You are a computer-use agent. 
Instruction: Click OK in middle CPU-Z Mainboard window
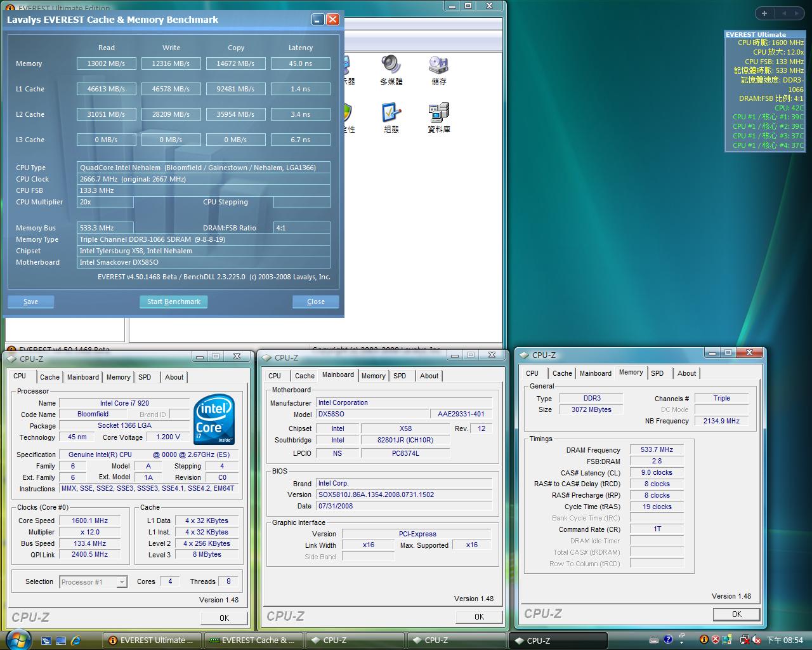pyautogui.click(x=479, y=616)
